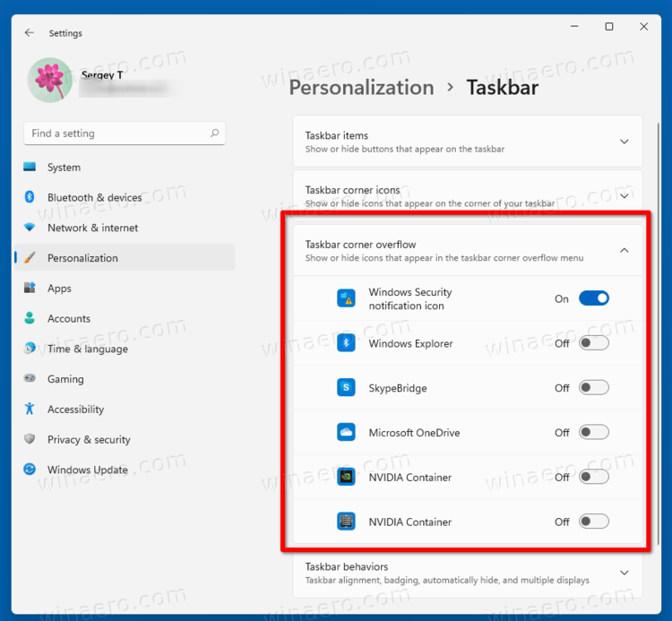
Task: Click the Accounts person icon
Action: tap(30, 318)
